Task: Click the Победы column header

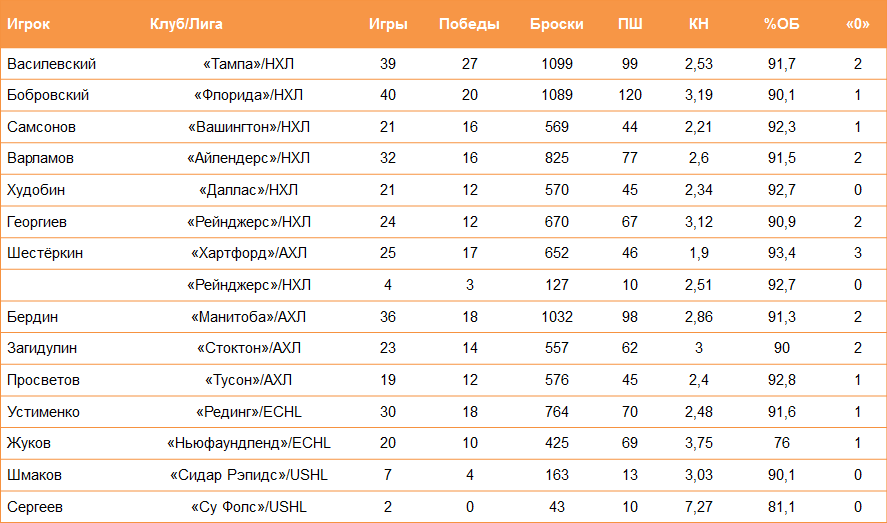Action: click(x=470, y=24)
